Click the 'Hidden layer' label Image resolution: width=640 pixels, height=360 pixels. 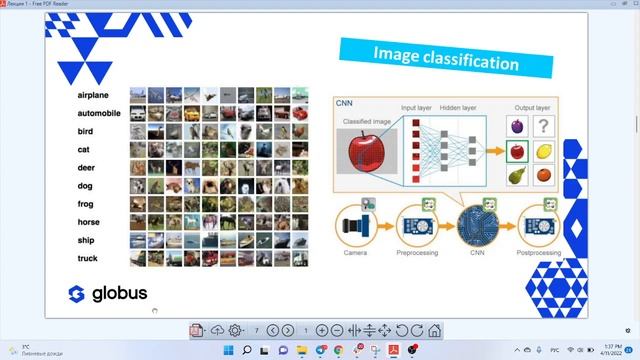[458, 108]
